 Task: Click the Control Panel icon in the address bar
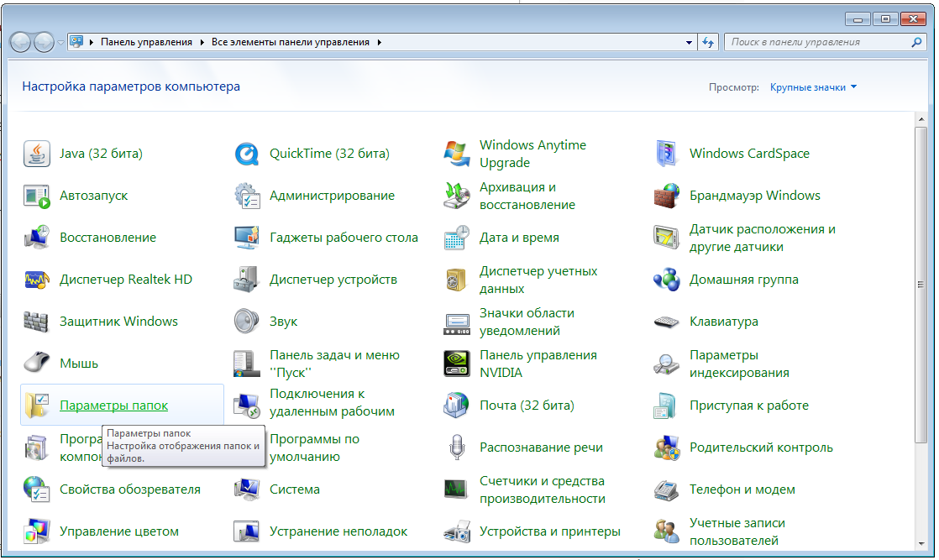(76, 42)
